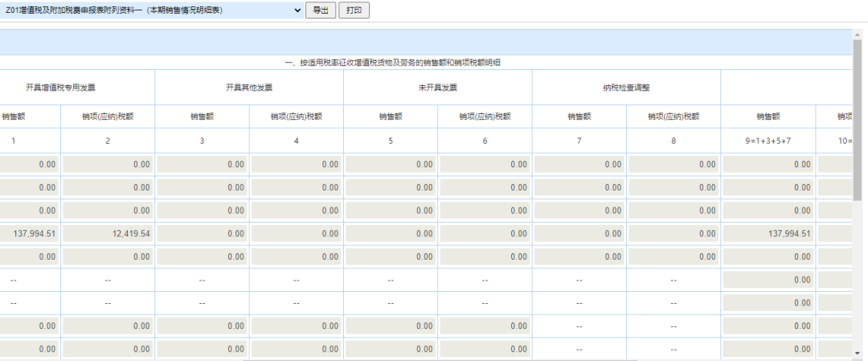Click the 12,419.54 tax amount field

point(108,234)
